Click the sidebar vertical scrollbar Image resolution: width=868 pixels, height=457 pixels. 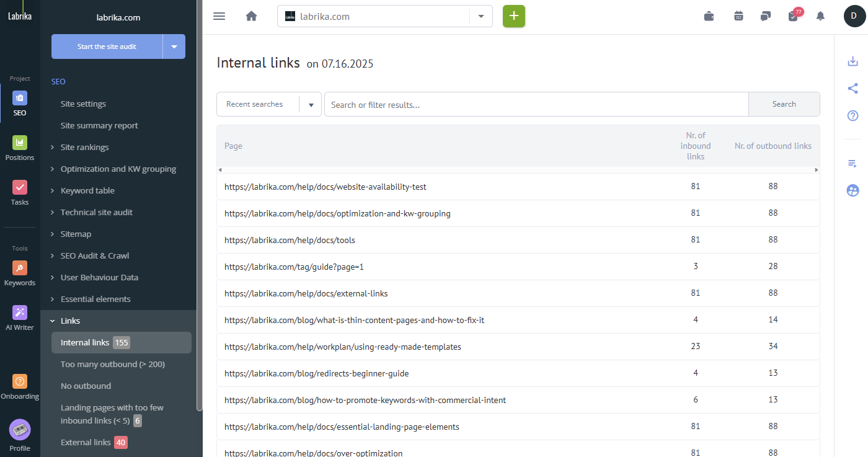[x=199, y=205]
